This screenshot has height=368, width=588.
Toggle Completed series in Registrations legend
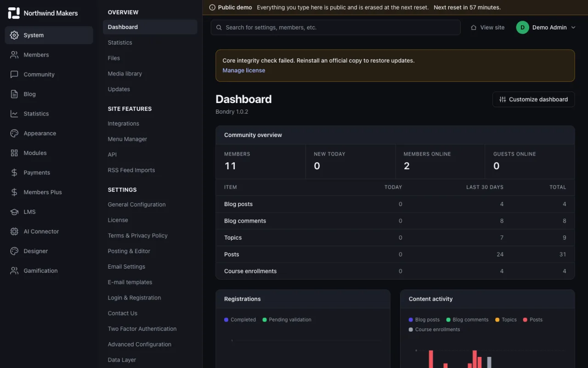click(x=240, y=320)
